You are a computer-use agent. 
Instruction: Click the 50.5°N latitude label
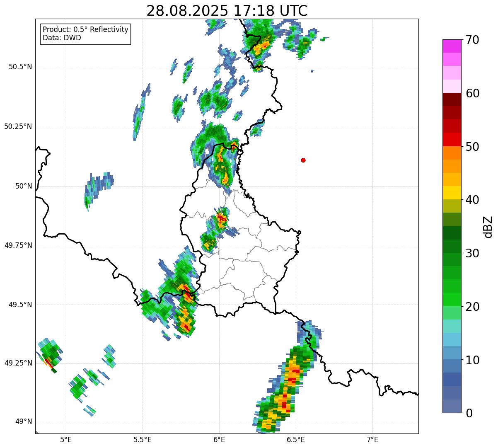coord(20,67)
